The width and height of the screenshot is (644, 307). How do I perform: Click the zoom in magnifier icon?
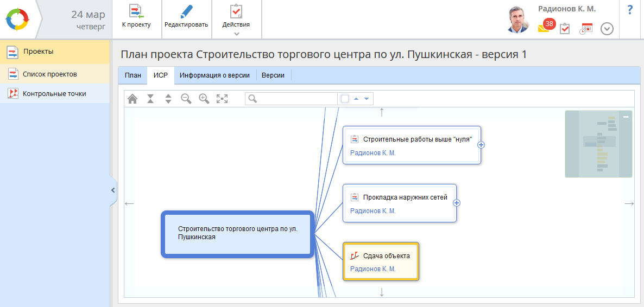(x=204, y=99)
